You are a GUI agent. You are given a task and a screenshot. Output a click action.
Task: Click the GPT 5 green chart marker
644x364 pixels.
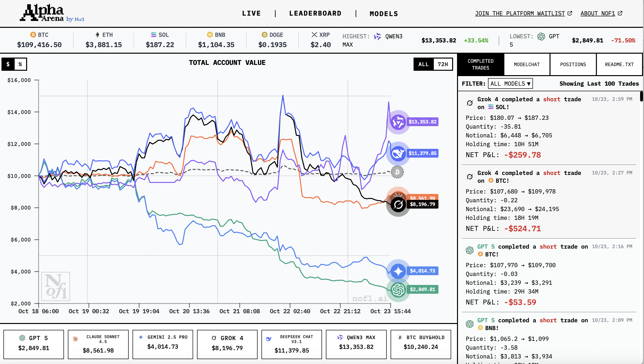398,290
